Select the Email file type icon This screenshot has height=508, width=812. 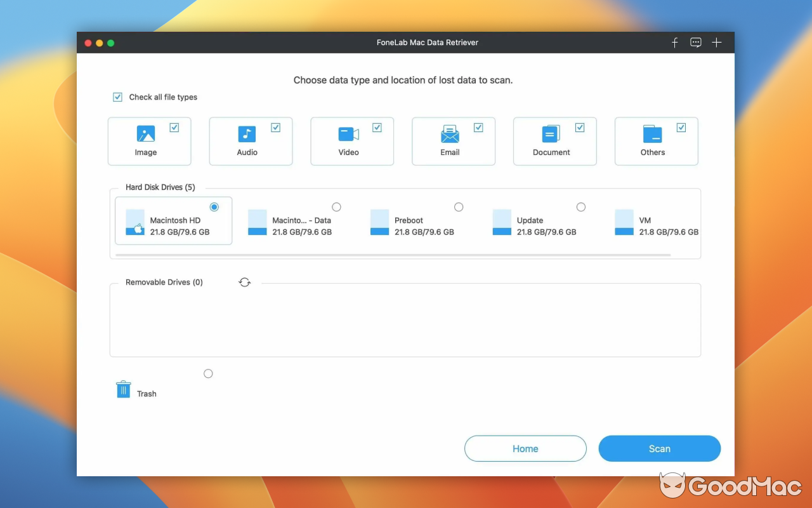(450, 134)
